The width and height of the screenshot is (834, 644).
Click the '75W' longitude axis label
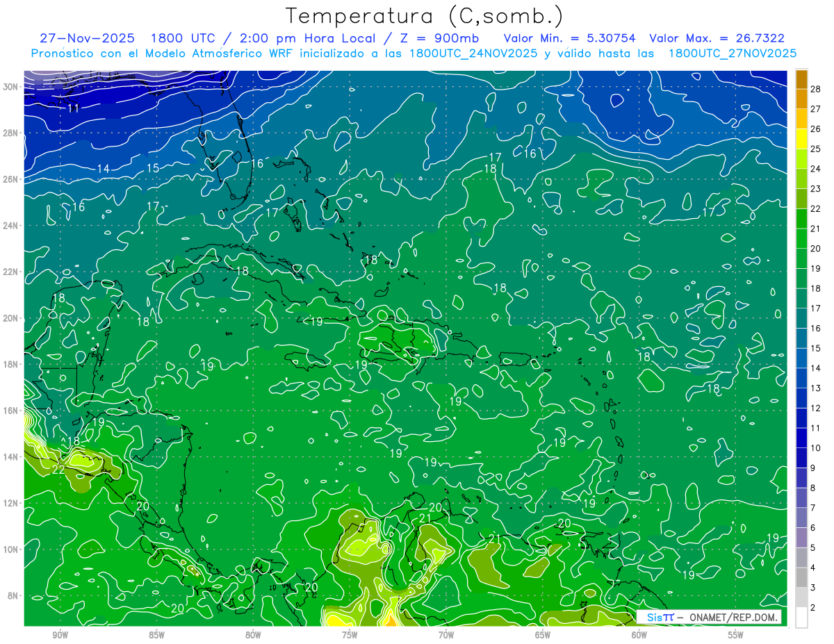(350, 635)
